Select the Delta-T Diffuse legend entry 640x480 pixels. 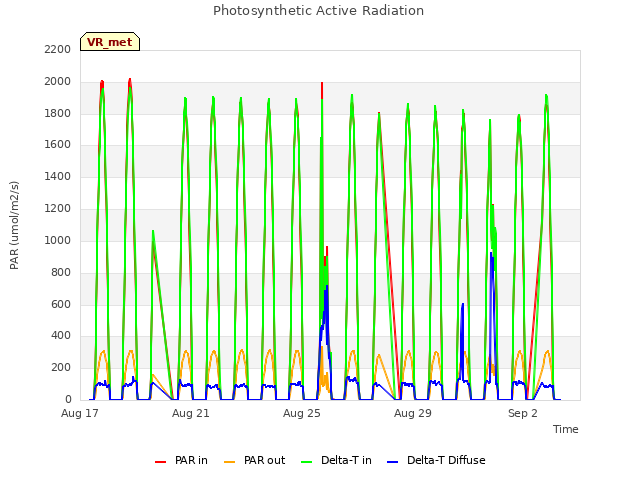click(436, 460)
